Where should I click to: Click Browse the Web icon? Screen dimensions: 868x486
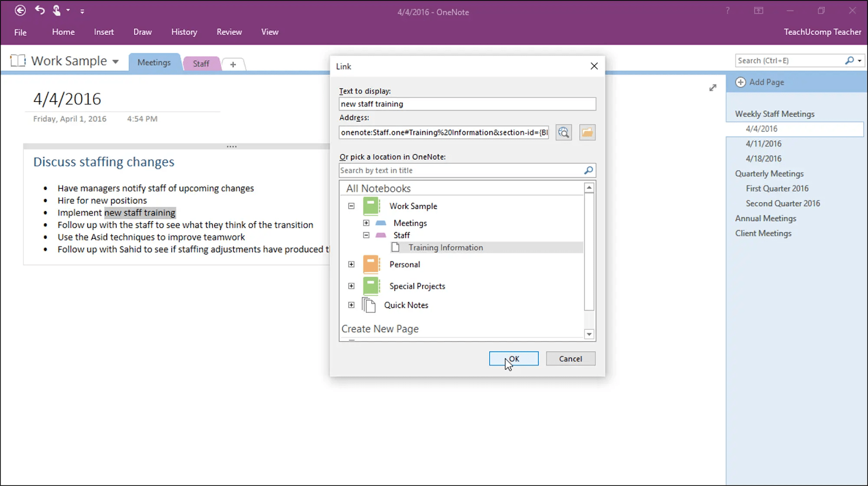(564, 132)
